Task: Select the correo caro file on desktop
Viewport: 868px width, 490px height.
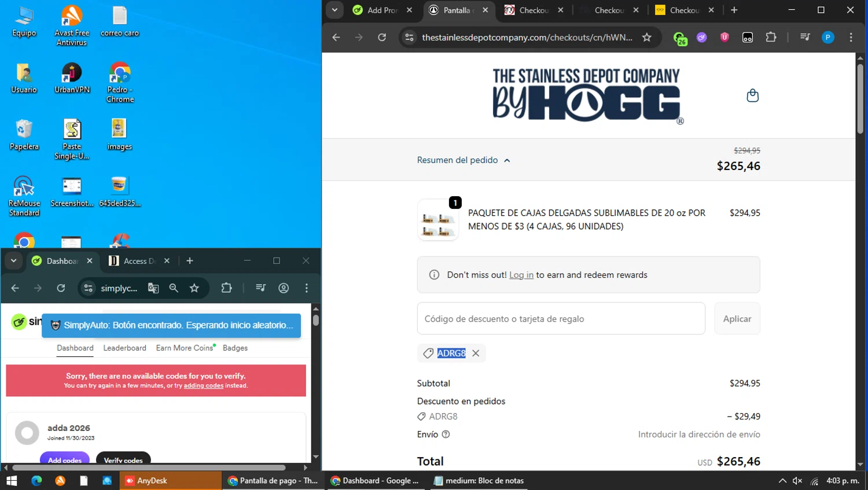Action: 120,21
